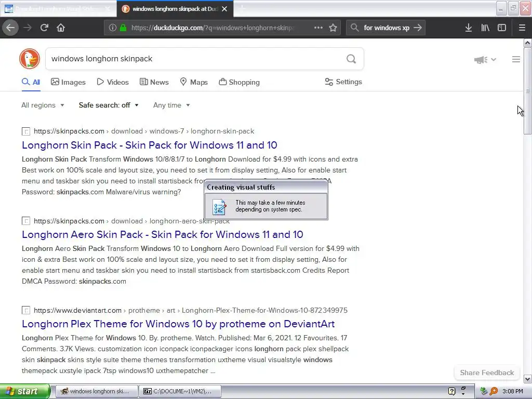Click skinpacks.com longhorn-skin-pack URL
This screenshot has height=399, width=532.
tap(144, 131)
